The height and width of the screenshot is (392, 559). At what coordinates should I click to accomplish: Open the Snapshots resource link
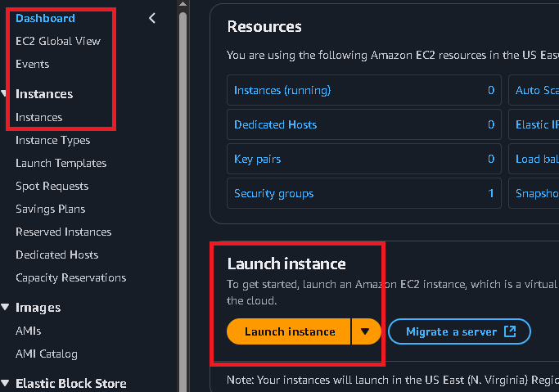(x=537, y=193)
